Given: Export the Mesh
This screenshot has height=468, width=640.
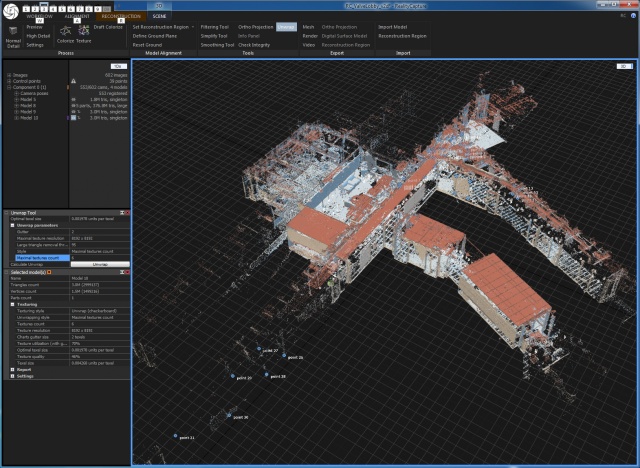Looking at the screenshot, I should click(x=308, y=27).
